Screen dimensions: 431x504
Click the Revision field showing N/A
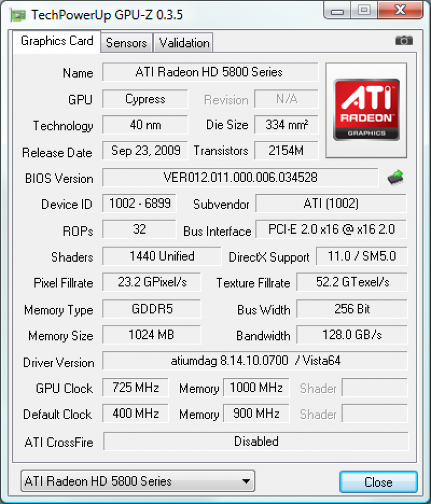point(286,99)
